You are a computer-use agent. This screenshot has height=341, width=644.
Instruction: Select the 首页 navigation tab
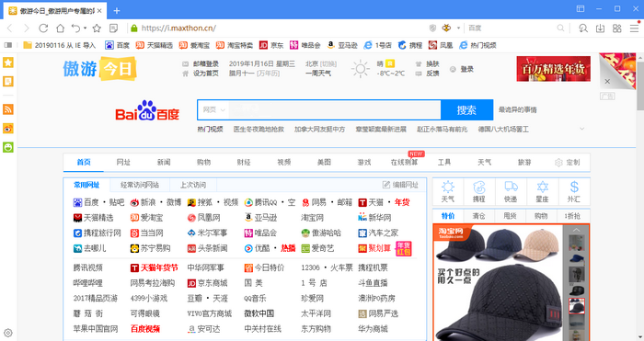coord(84,163)
